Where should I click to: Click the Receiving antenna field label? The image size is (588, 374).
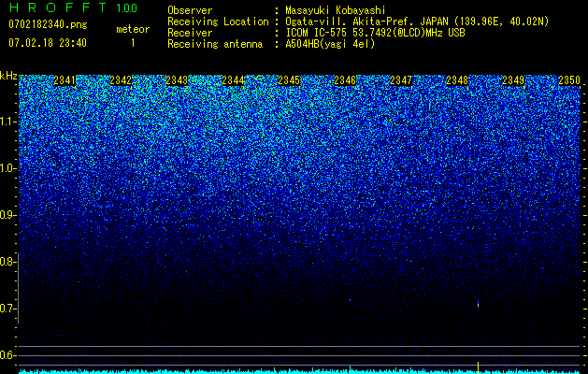pyautogui.click(x=215, y=44)
